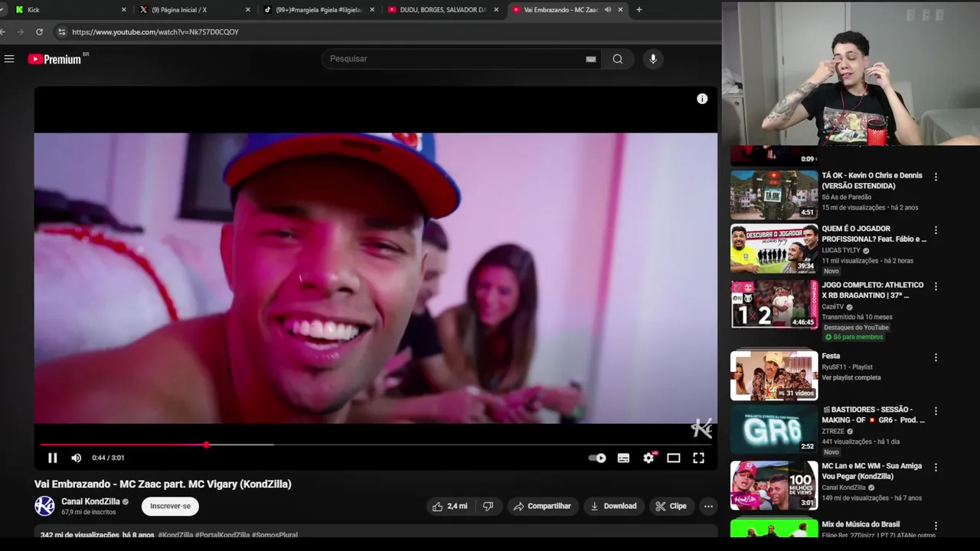Open options for Mix de Música do Brasil

pos(936,526)
